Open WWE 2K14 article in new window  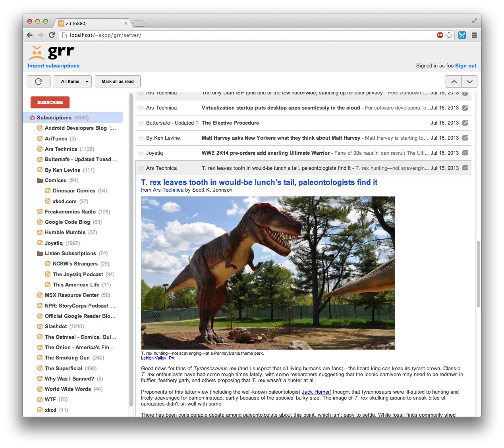click(465, 153)
